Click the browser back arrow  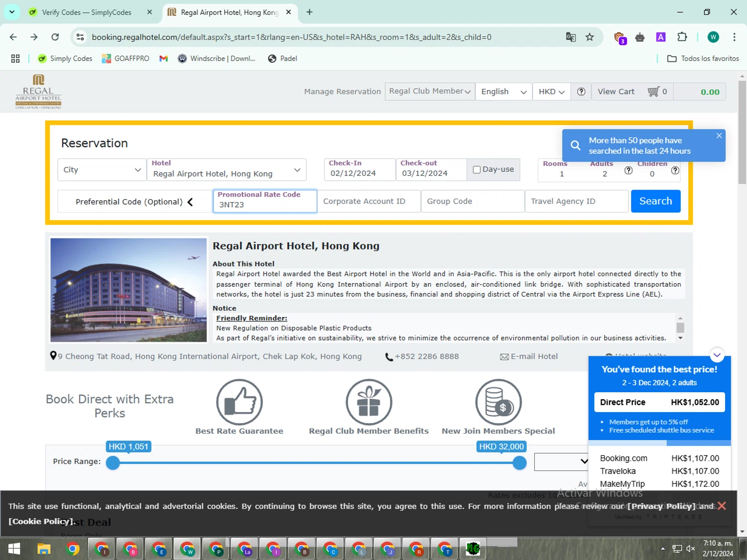13,37
